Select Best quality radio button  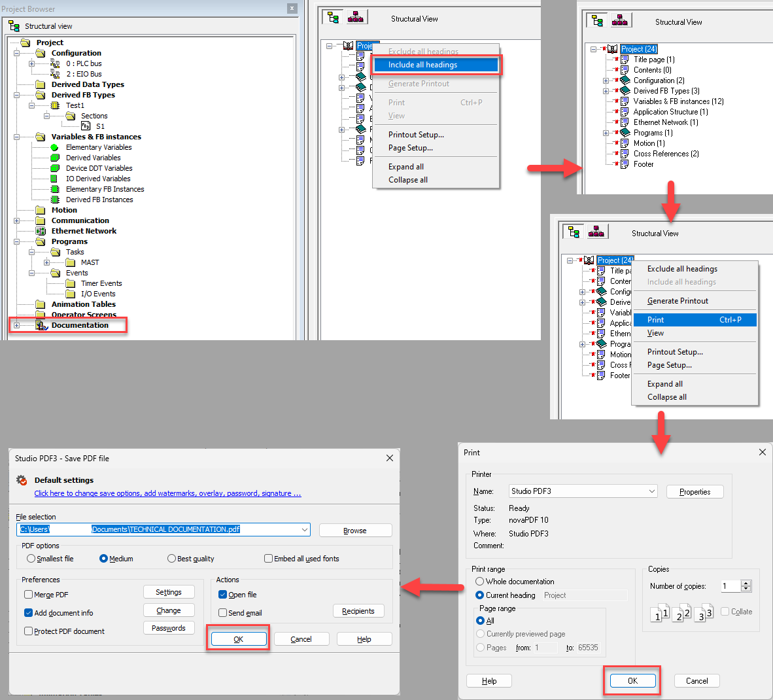click(x=171, y=559)
